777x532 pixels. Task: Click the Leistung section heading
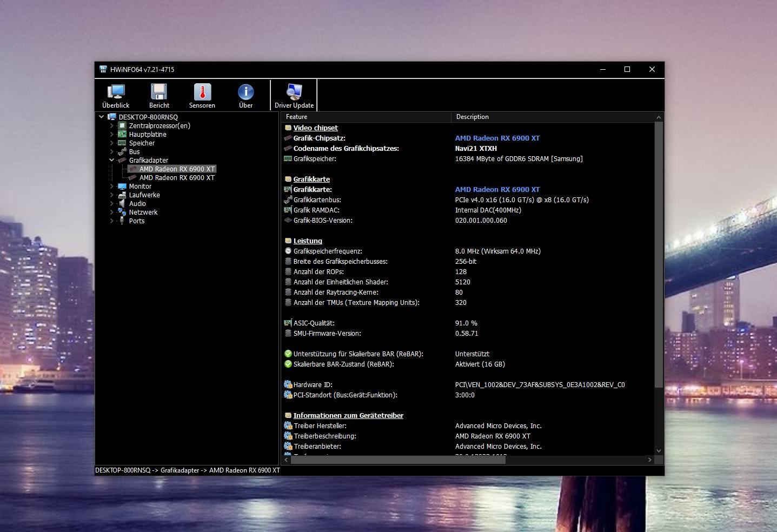[308, 241]
